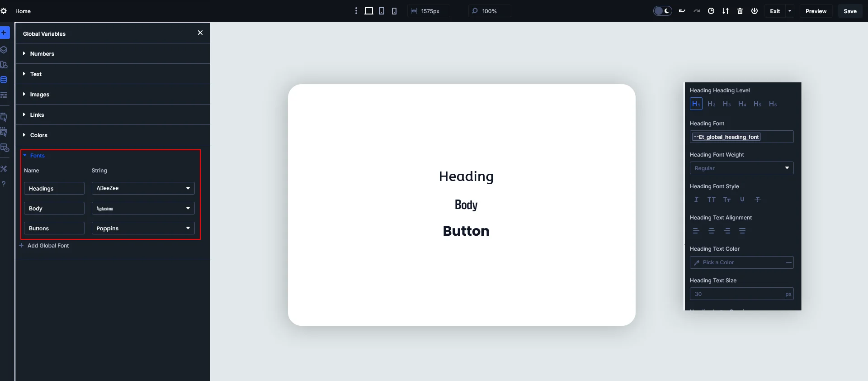Open the wrench tools icon in the sidebar
The image size is (868, 381).
pos(4,169)
